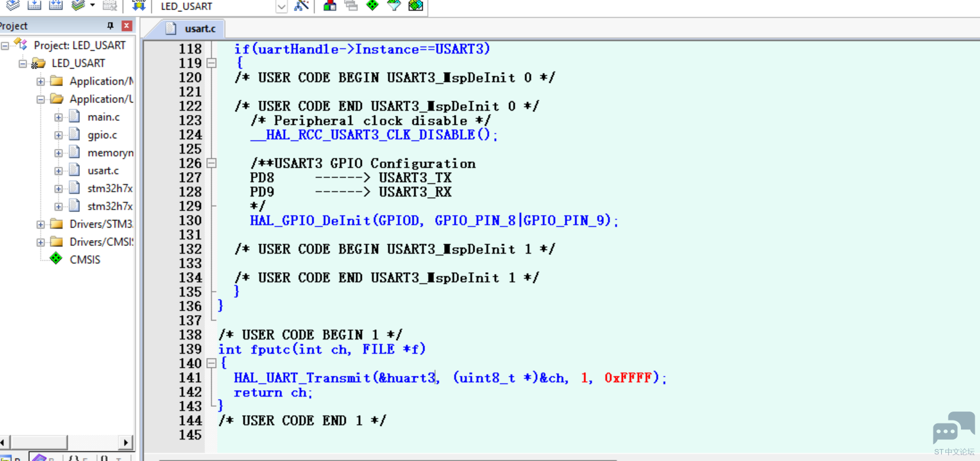
Task: Click the Build target toolbar icon
Action: tap(35, 5)
